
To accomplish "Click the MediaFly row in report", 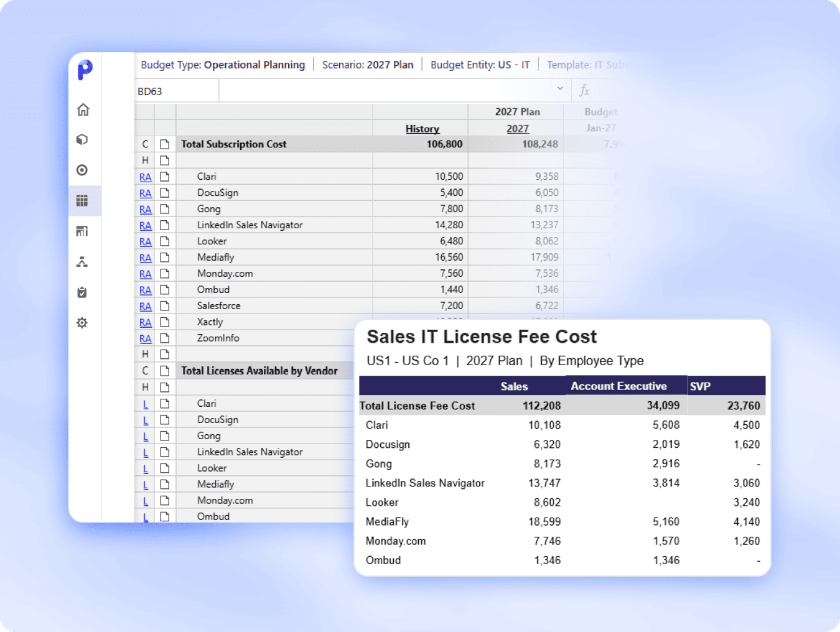I will [x=562, y=522].
